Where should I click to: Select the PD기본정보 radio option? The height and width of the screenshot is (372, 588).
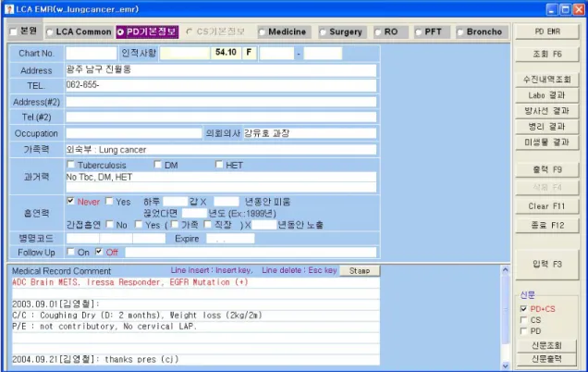(x=120, y=32)
